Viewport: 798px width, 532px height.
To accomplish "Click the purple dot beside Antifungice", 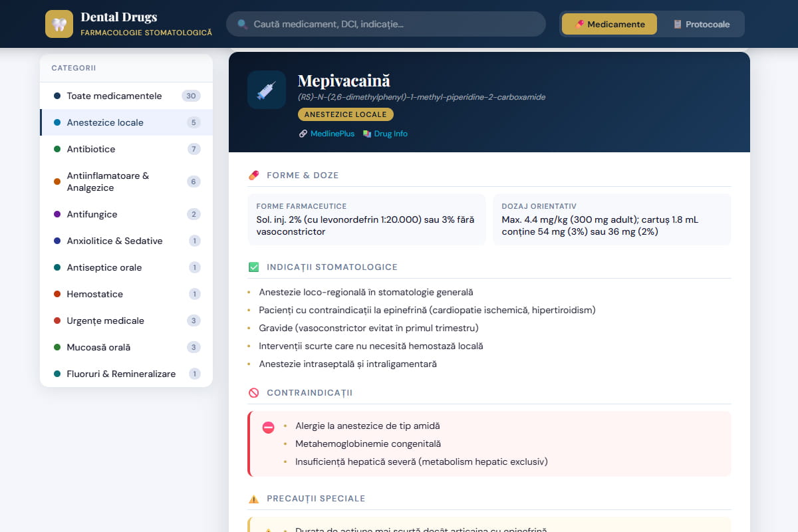I will [x=57, y=214].
